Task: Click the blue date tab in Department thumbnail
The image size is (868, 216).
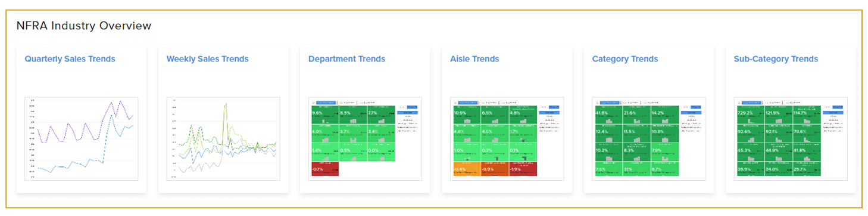Action: click(x=327, y=102)
